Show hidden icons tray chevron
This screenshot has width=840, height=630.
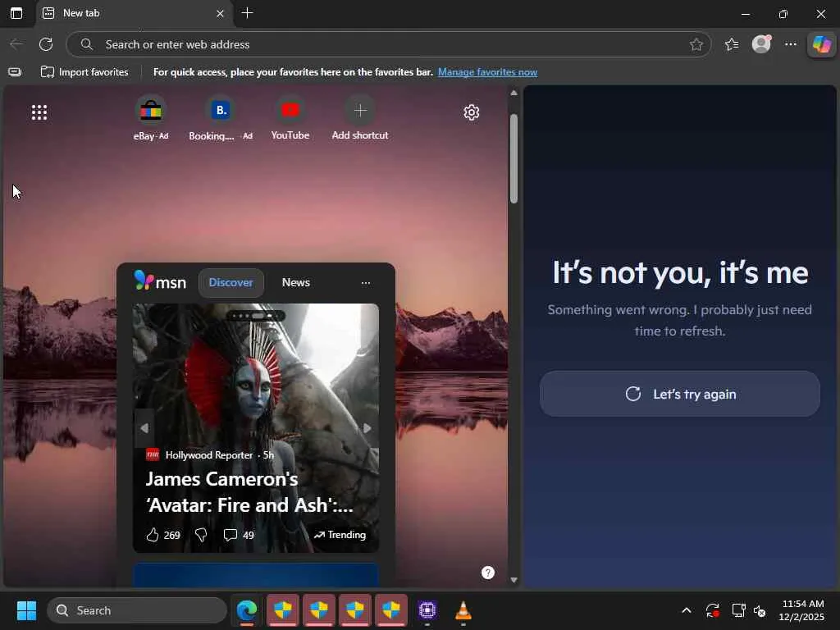pos(687,610)
